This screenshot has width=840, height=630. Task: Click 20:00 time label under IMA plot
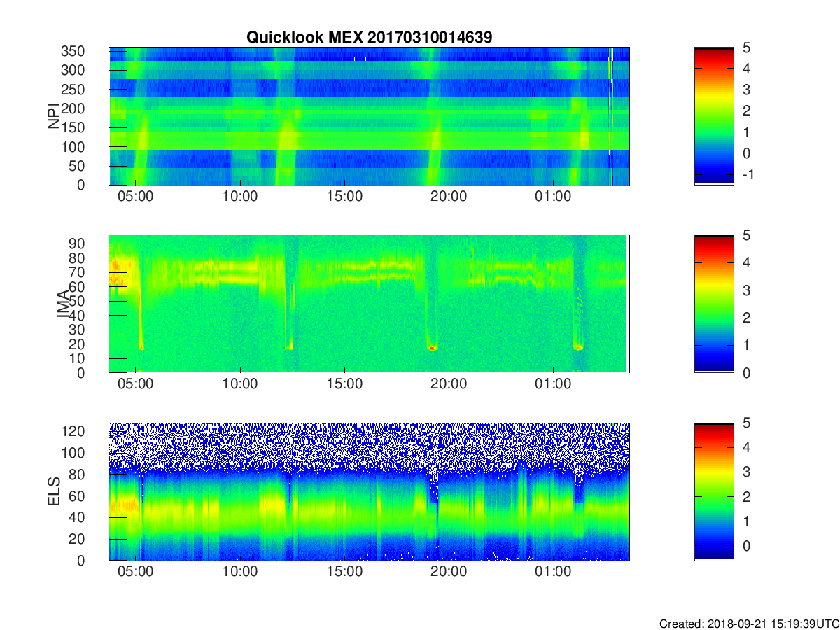coord(449,384)
